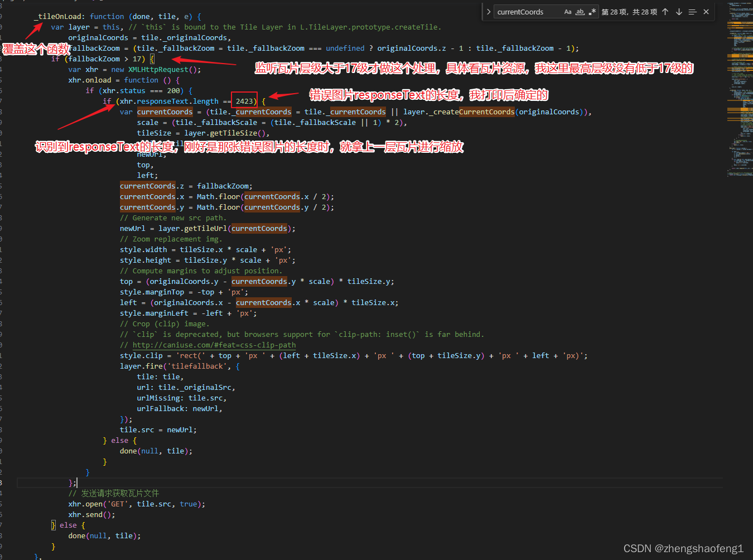Click the comment '// Compute margins to adjust position.'
The height and width of the screenshot is (560, 753).
tap(201, 271)
